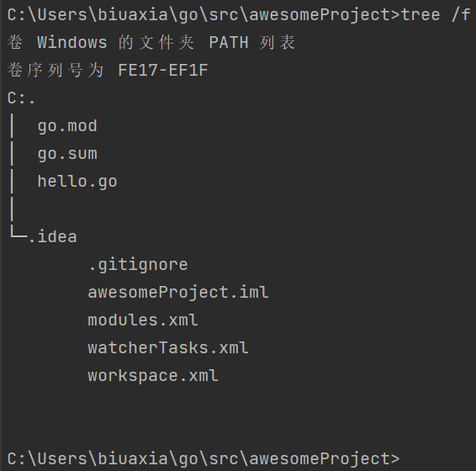This screenshot has width=476, height=471.
Task: Click the 'biuaxia' username in bottom prompt
Action: 133,458
